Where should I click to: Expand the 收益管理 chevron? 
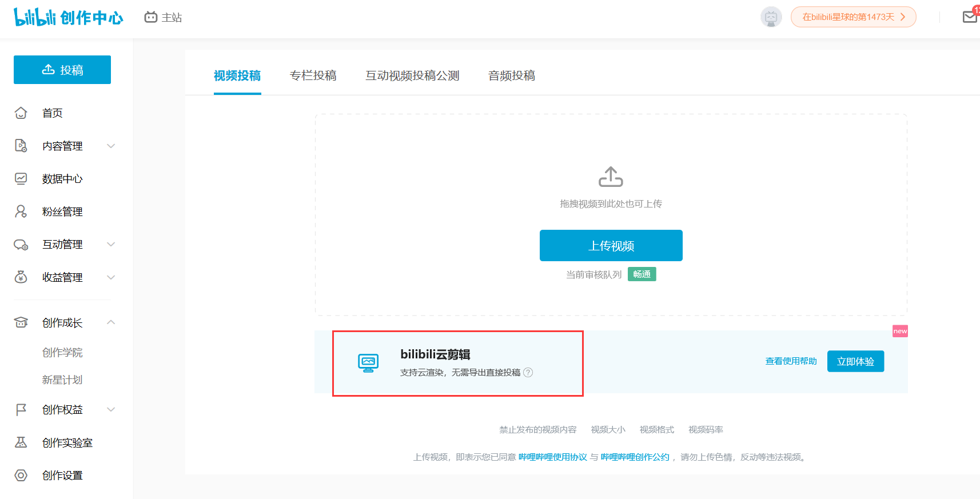[x=111, y=277]
